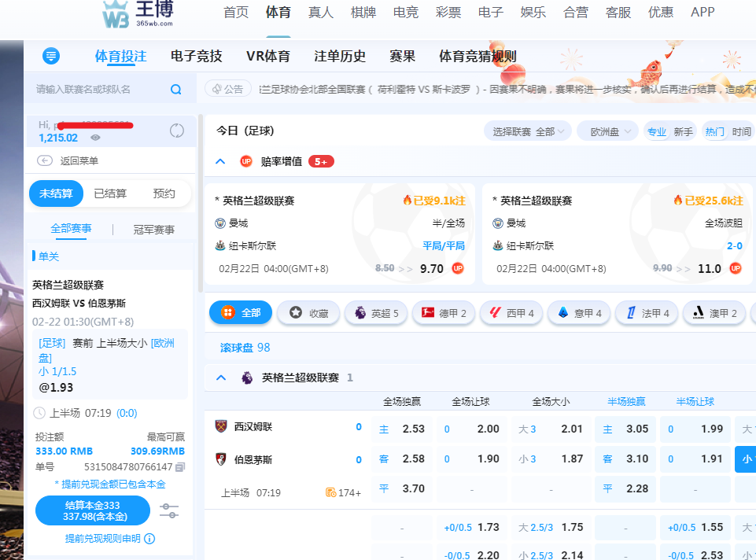Collapse the 英格兰超级联赛 match list
The image size is (756, 560).
(220, 378)
